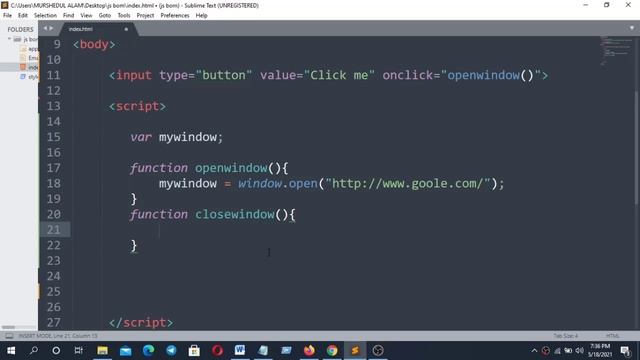This screenshot has width=640, height=360.
Task: Click the google URL string on line 18
Action: [408, 184]
